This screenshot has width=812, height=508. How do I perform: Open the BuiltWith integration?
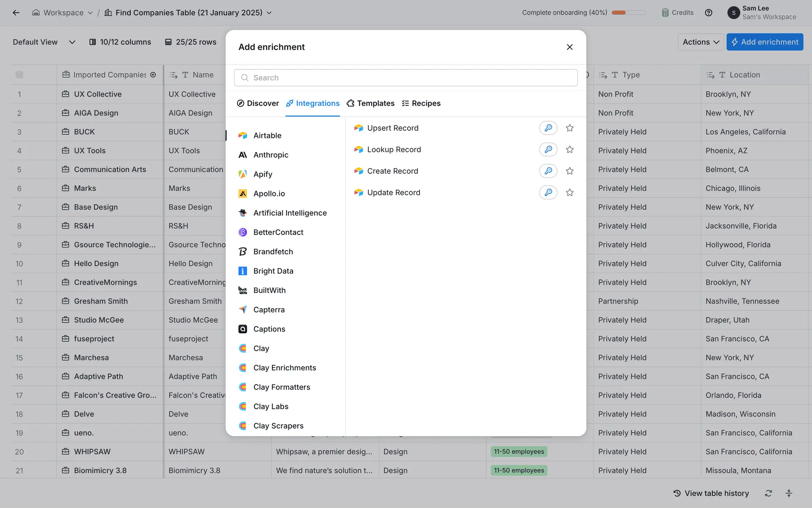click(269, 290)
